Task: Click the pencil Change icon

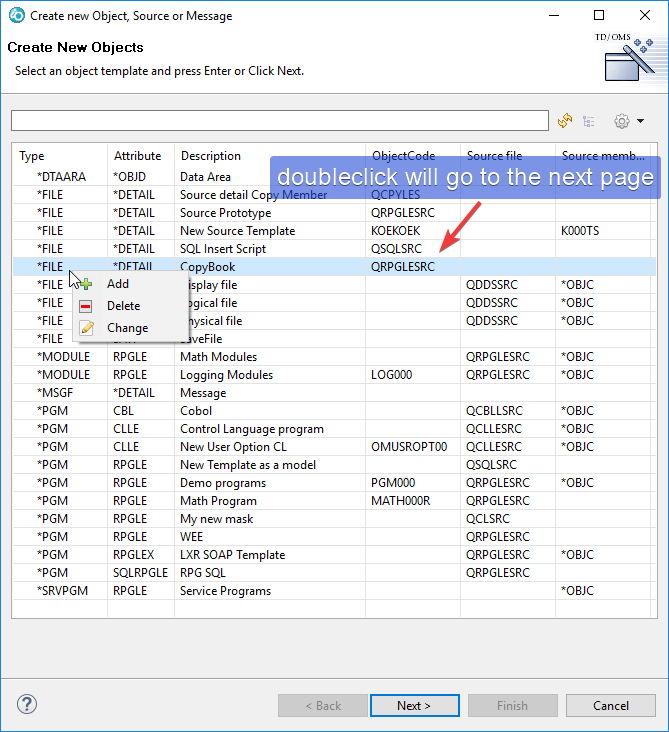Action: click(x=87, y=328)
